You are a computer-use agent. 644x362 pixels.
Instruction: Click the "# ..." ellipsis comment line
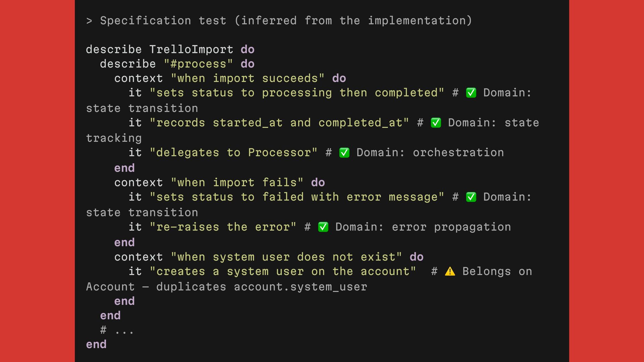[x=117, y=330]
